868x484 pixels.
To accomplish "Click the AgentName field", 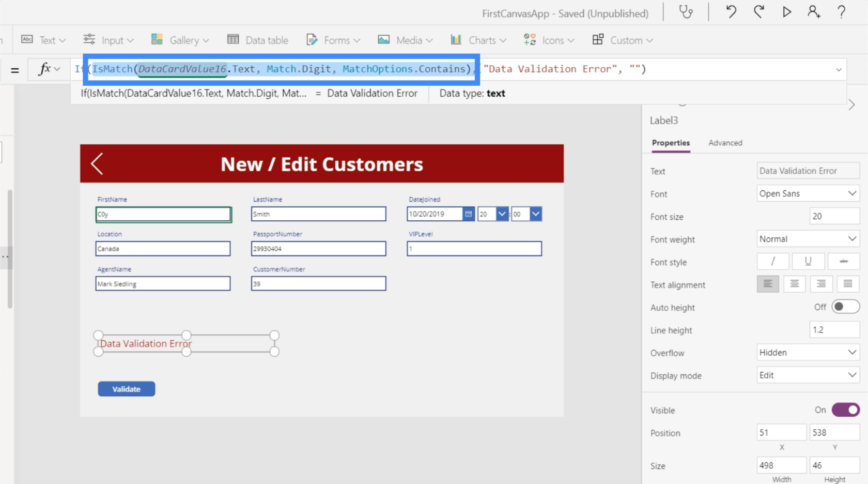I will click(x=163, y=284).
